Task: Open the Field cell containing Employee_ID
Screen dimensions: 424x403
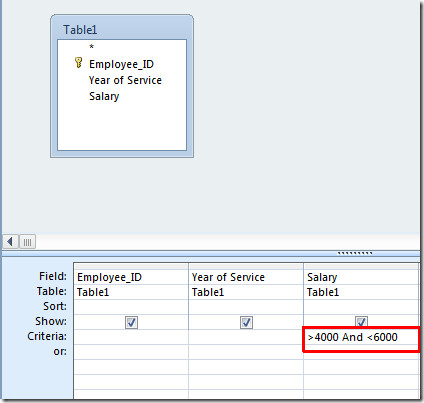Action: point(131,277)
